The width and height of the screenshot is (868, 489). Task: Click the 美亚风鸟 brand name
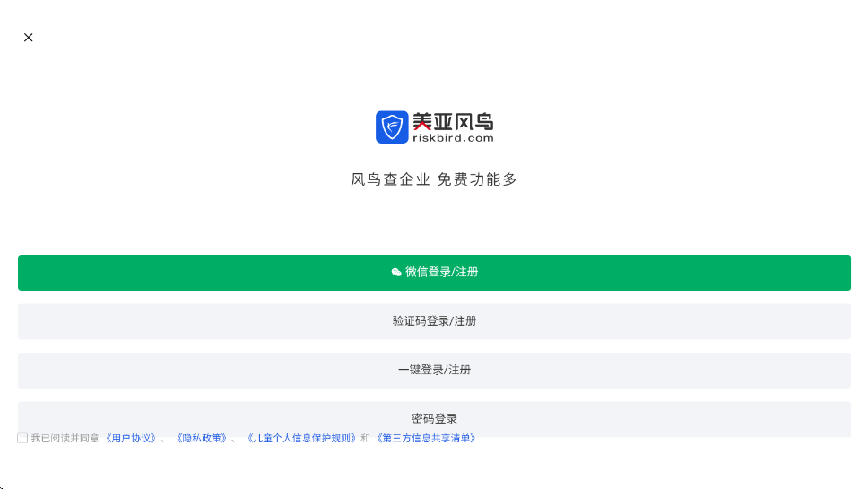[453, 121]
